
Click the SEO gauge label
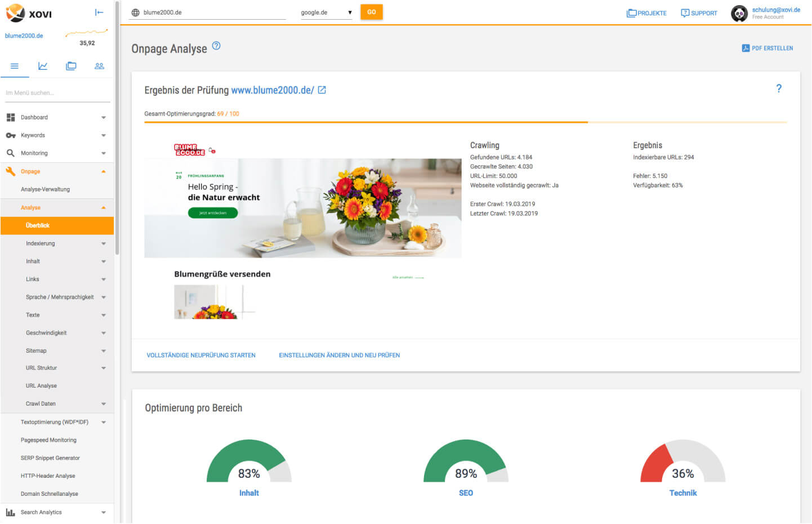466,493
